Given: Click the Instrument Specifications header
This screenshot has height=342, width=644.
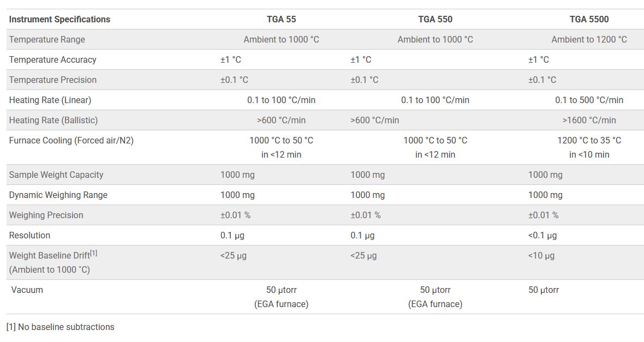Looking at the screenshot, I should point(59,19).
